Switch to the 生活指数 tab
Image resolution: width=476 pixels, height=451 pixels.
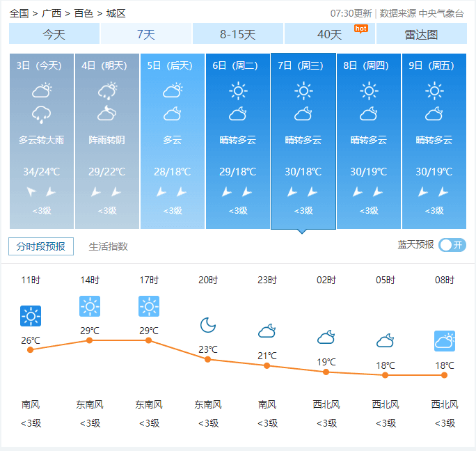108,246
